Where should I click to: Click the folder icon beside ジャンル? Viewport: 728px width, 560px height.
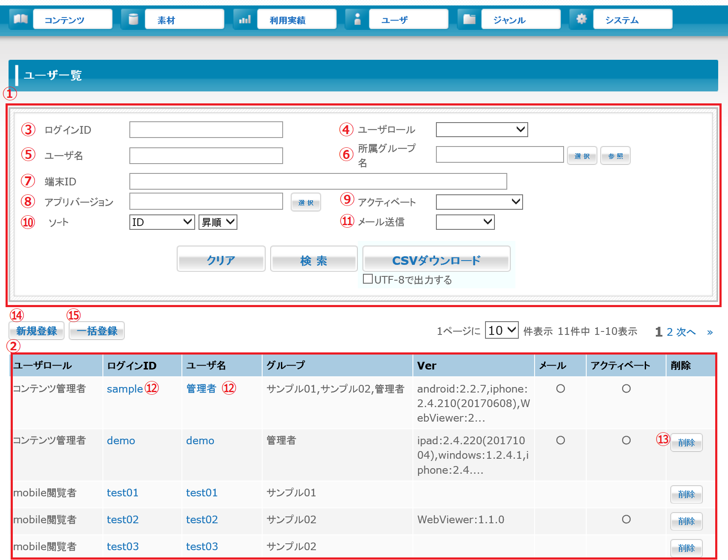469,19
